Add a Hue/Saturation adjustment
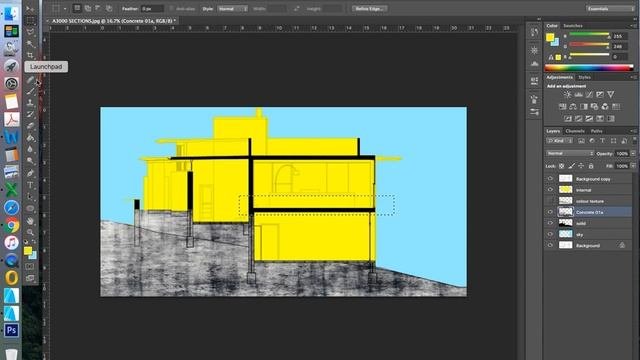Image resolution: width=640 pixels, height=360 pixels. click(x=562, y=107)
